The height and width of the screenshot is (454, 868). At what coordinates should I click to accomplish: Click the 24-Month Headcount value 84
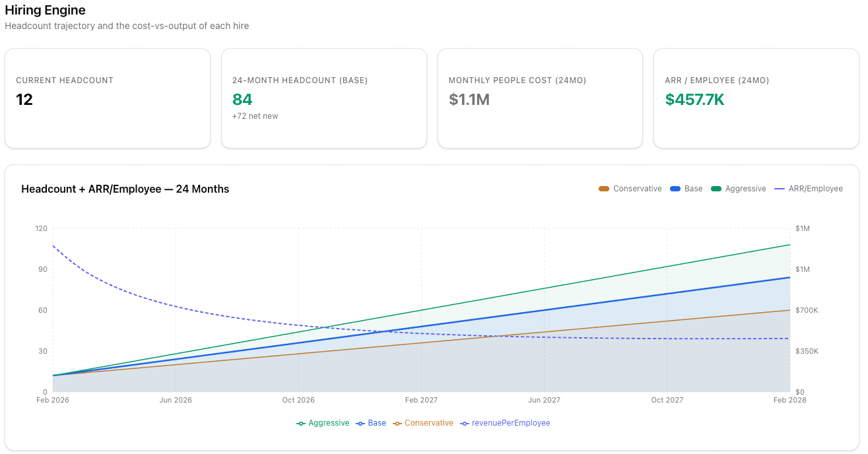(242, 100)
